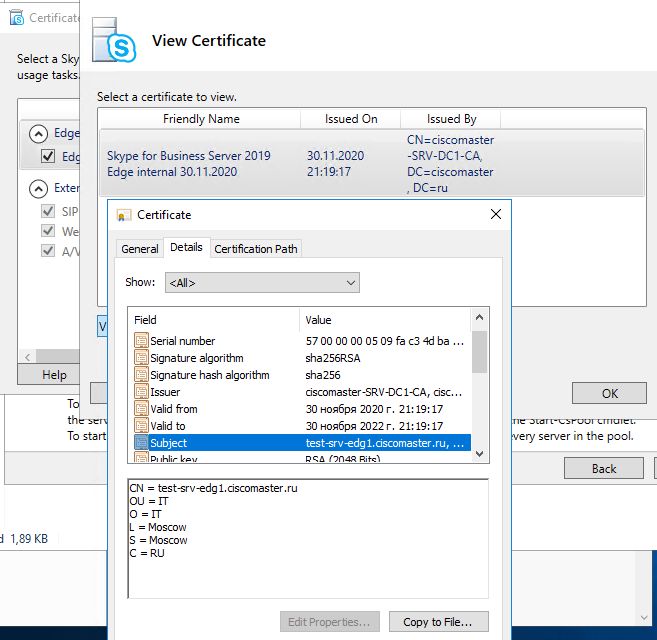Select the Subject row

click(x=300, y=443)
